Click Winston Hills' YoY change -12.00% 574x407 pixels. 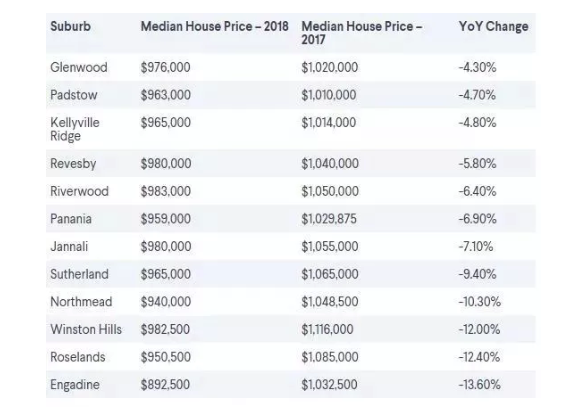479,329
